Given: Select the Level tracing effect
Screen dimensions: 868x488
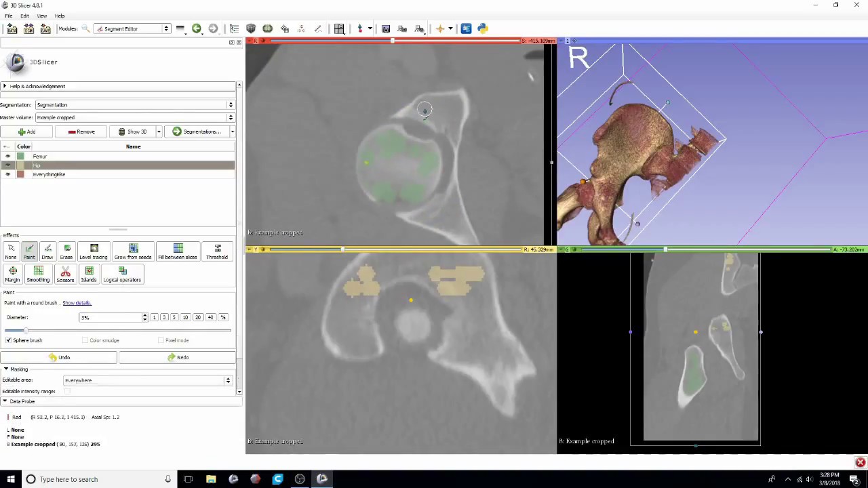Looking at the screenshot, I should (x=94, y=252).
